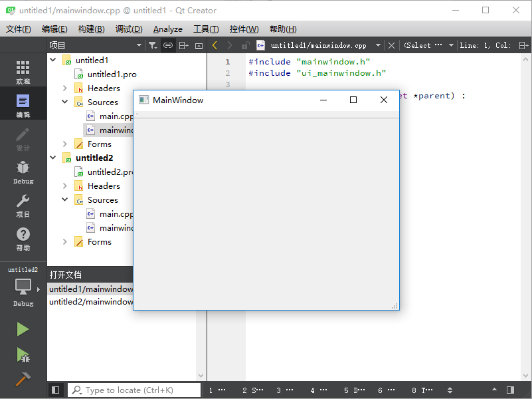Open untitled2 kit selector monitor icon
Screen dimensions: 532x399
pyautogui.click(x=23, y=287)
